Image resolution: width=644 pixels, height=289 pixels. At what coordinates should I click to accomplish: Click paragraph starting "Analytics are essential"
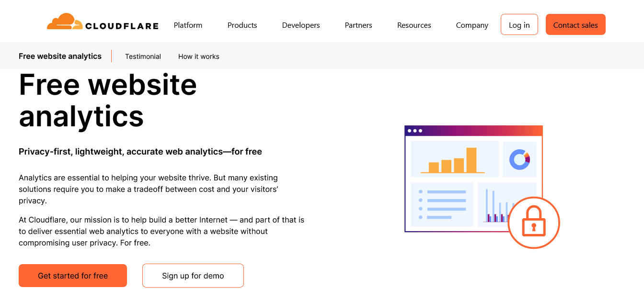(149, 189)
